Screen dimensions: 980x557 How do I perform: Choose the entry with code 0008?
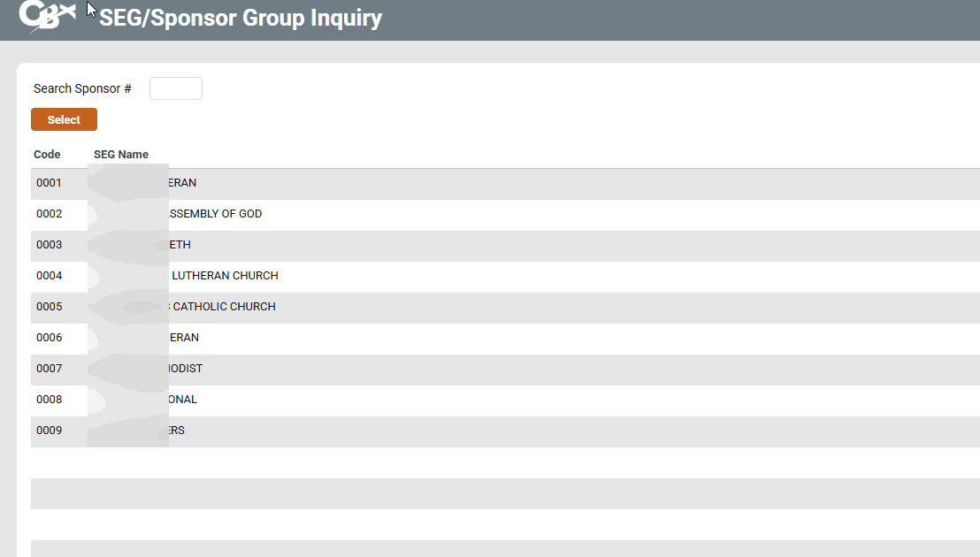point(50,400)
